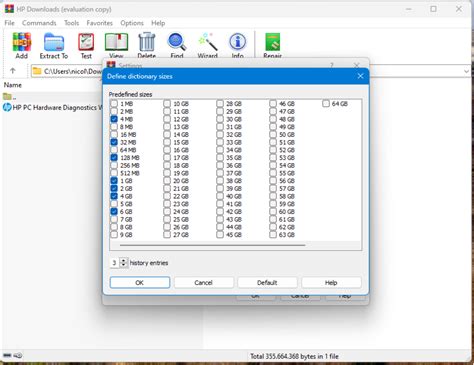Image resolution: width=474 pixels, height=365 pixels.
Task: Uncheck the 1 GB checkbox
Action: [114, 181]
